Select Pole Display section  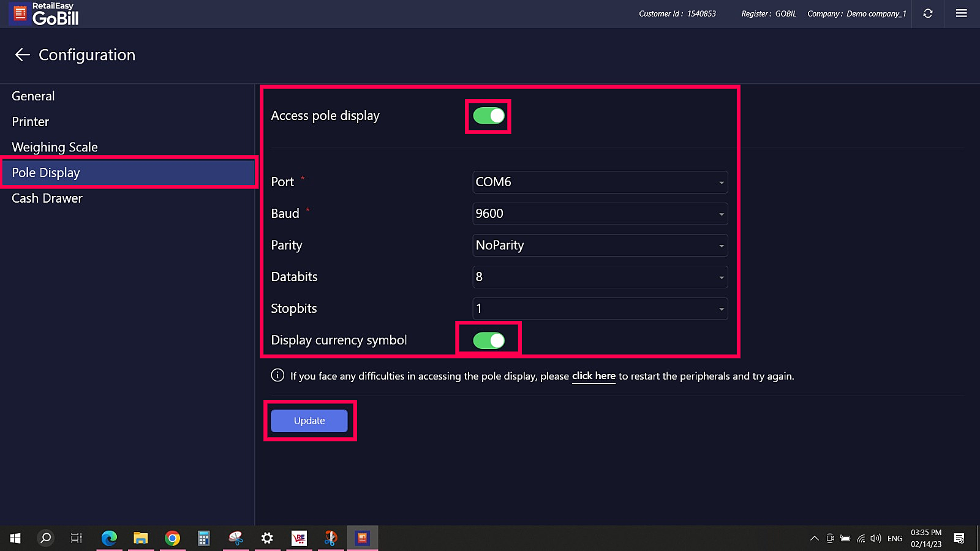tap(127, 173)
